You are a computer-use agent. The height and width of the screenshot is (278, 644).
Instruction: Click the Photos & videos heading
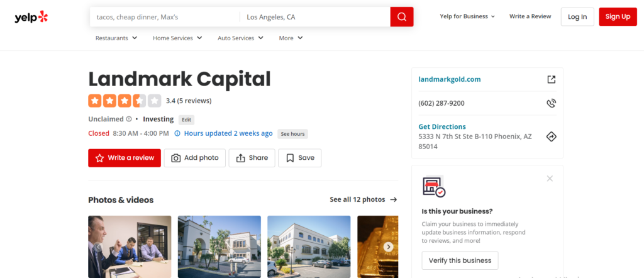click(x=121, y=200)
